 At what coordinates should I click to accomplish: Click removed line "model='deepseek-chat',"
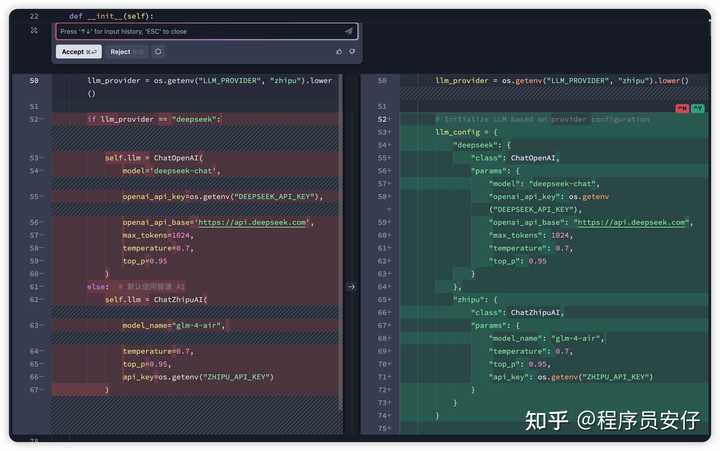pos(171,171)
